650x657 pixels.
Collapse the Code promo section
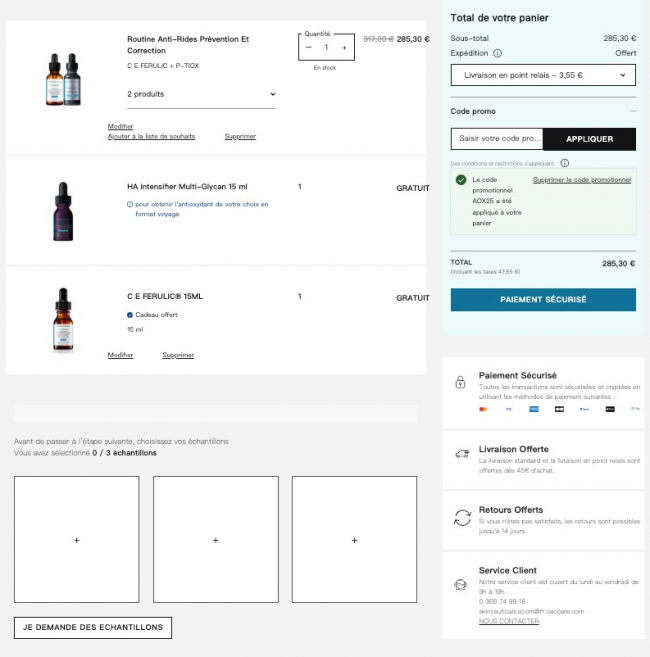point(632,111)
